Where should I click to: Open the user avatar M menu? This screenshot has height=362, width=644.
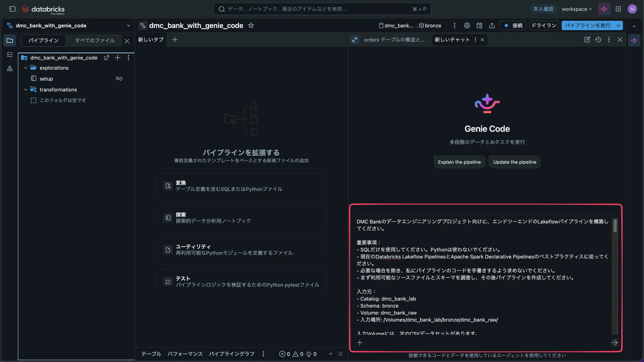[x=632, y=9]
